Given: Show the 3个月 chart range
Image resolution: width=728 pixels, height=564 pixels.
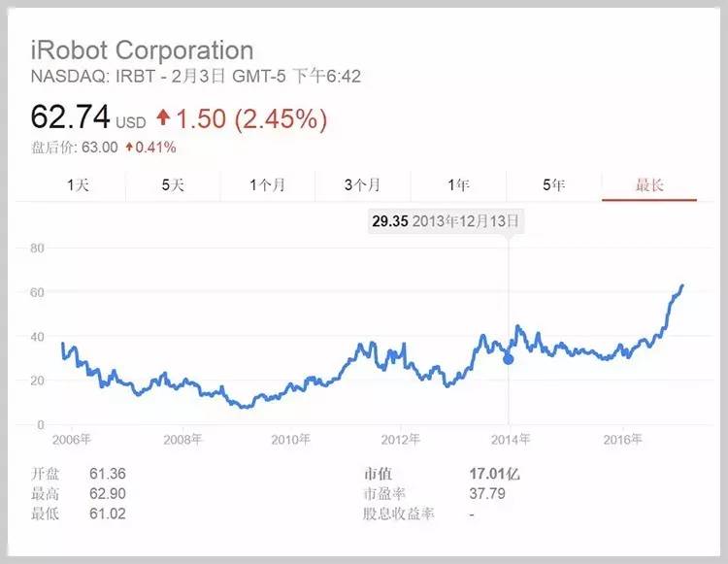Looking at the screenshot, I should tap(363, 185).
